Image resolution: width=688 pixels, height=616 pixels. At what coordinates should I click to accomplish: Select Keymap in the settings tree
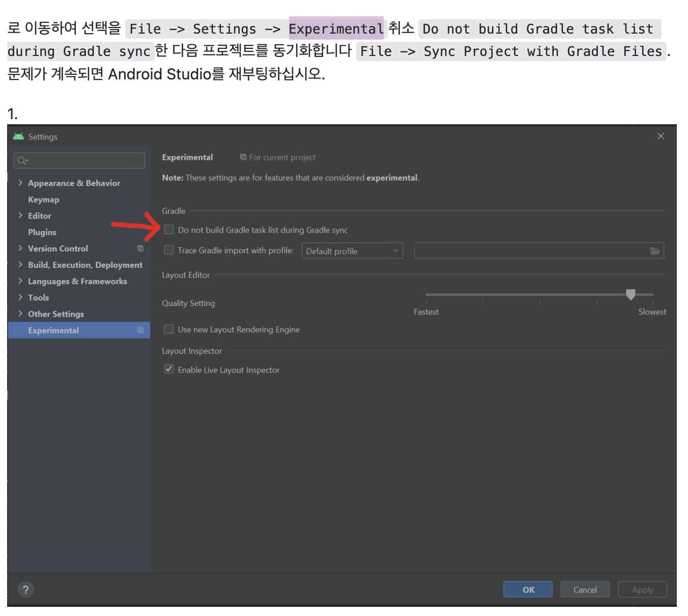click(44, 200)
